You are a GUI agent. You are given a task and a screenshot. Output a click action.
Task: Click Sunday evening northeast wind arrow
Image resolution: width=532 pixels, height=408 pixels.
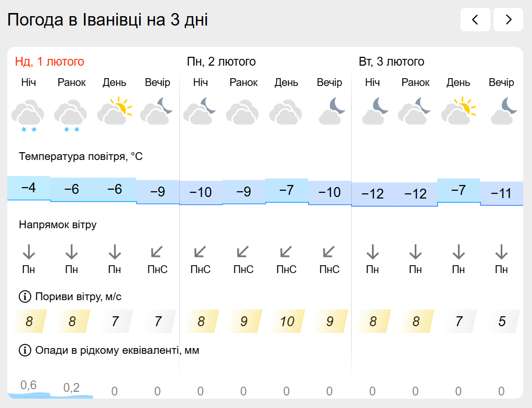pyautogui.click(x=157, y=253)
